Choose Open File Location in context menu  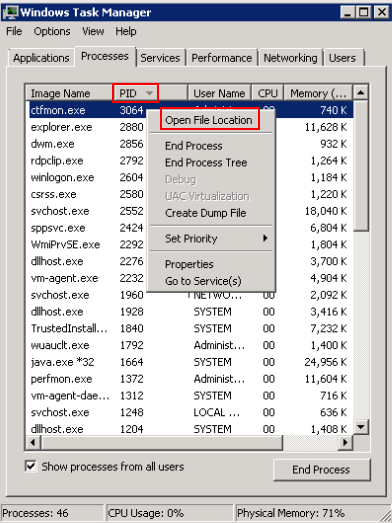209,120
